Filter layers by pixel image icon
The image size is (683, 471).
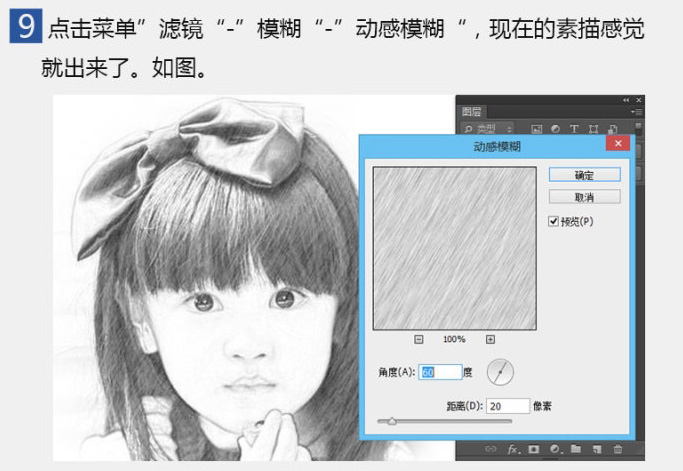538,129
